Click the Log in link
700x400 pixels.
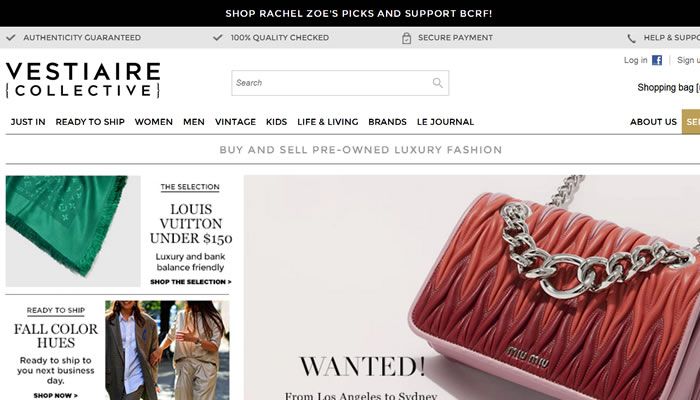click(635, 60)
